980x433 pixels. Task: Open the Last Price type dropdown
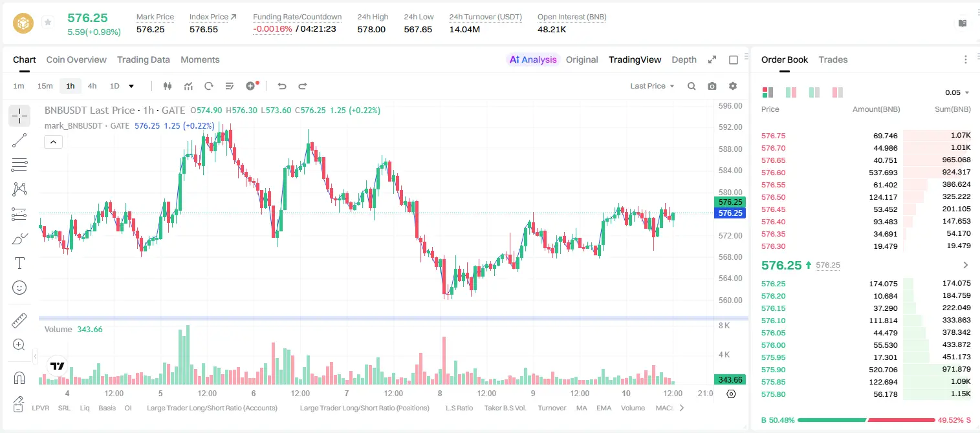[652, 86]
